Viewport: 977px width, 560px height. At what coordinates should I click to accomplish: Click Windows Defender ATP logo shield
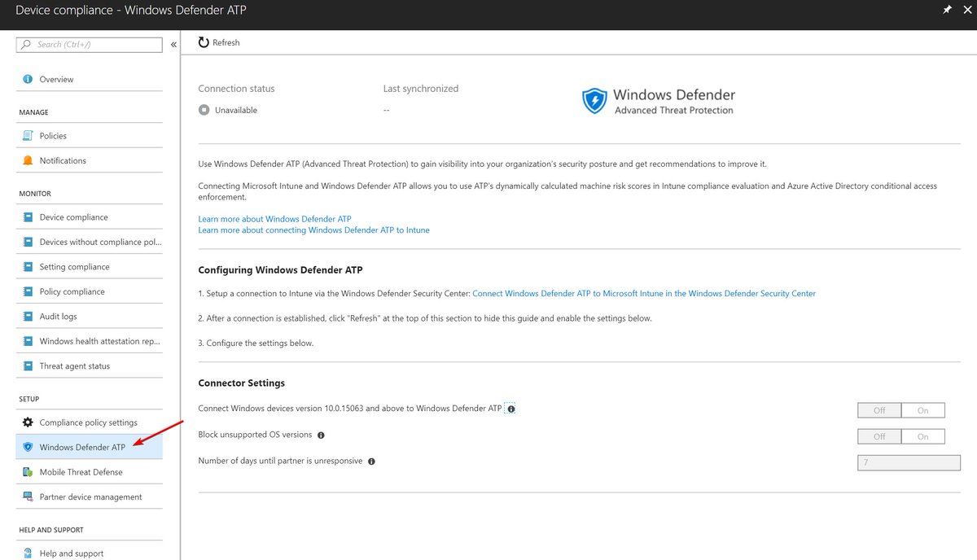(594, 101)
